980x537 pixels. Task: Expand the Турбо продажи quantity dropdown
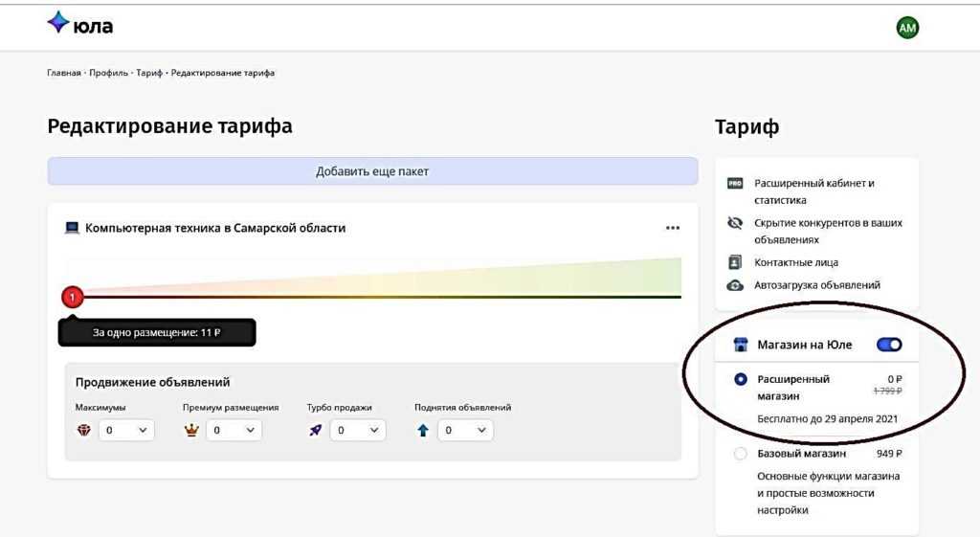click(x=358, y=431)
